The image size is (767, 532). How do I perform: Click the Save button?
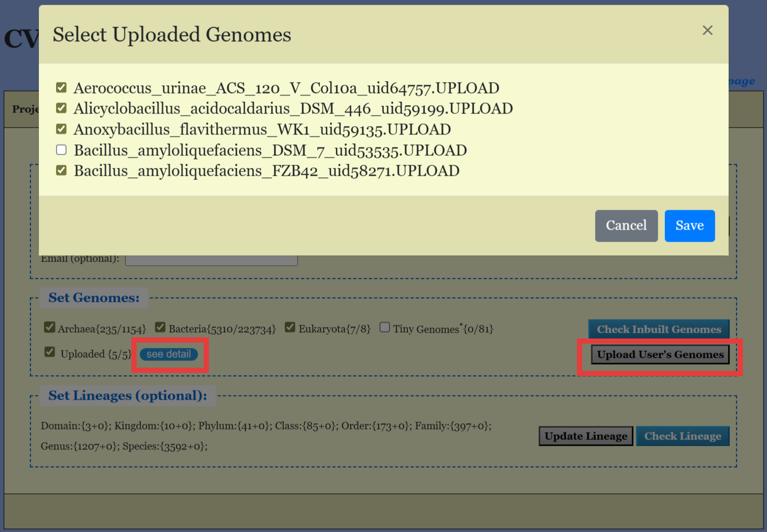[689, 225]
